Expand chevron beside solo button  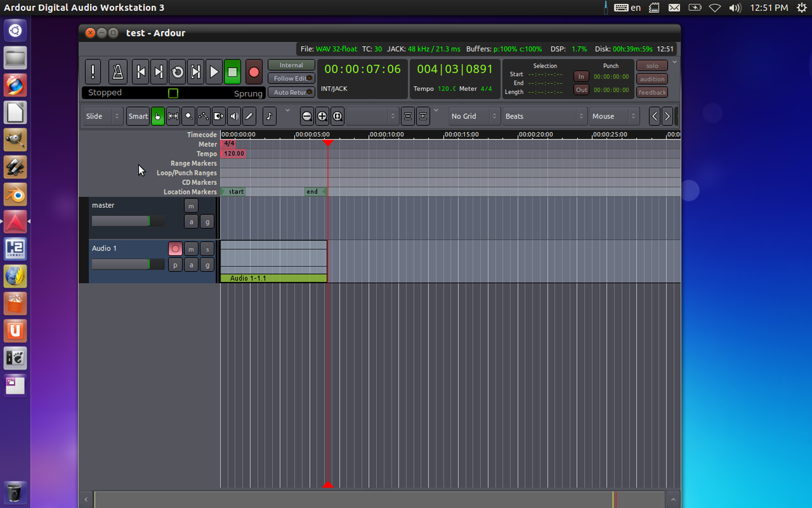(674, 62)
